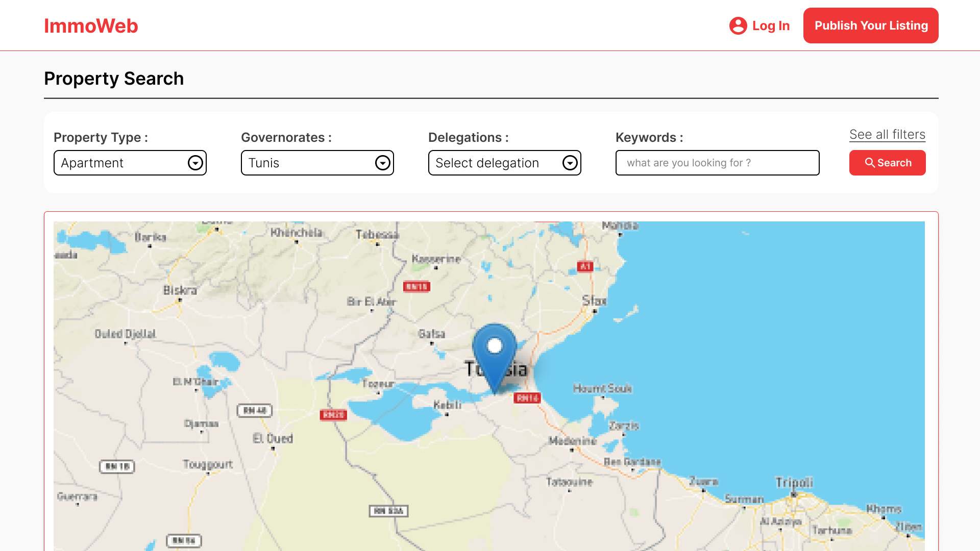980x551 pixels.
Task: Click the Gafsa label on the map
Action: [432, 334]
